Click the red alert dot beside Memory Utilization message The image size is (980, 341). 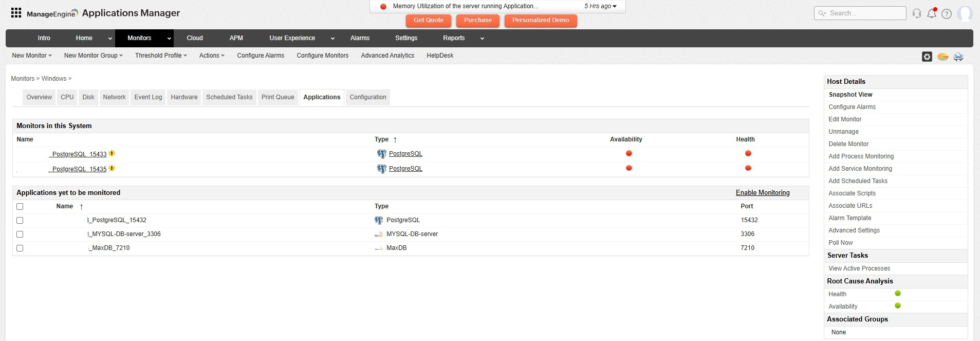[x=383, y=7]
